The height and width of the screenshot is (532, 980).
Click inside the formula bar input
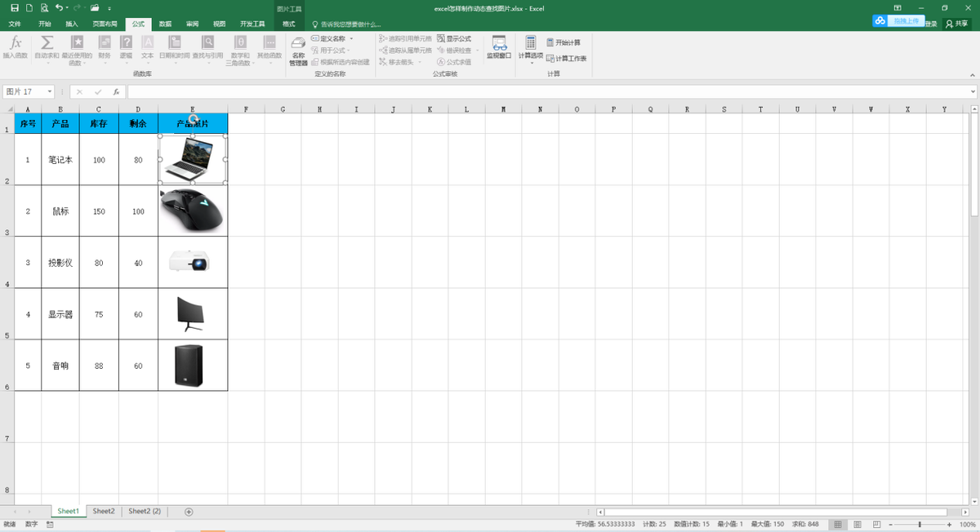coord(547,92)
